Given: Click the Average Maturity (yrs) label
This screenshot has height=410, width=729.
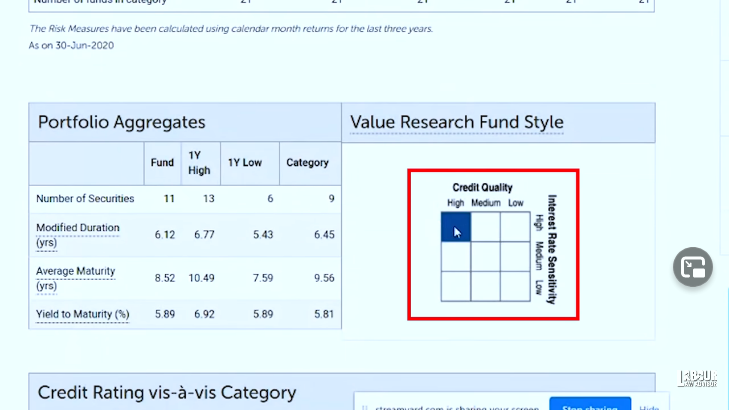Looking at the screenshot, I should tap(75, 278).
